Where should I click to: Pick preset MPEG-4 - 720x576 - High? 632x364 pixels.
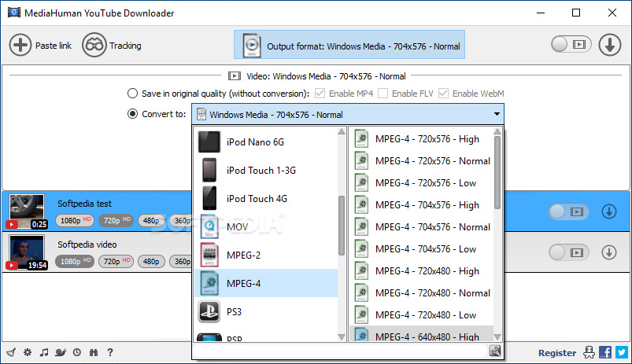tap(421, 139)
